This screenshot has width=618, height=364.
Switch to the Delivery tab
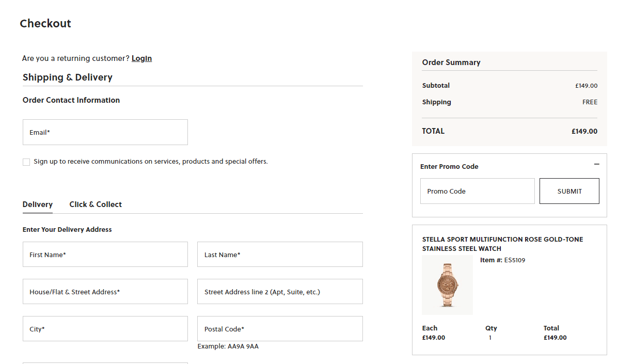(x=38, y=204)
